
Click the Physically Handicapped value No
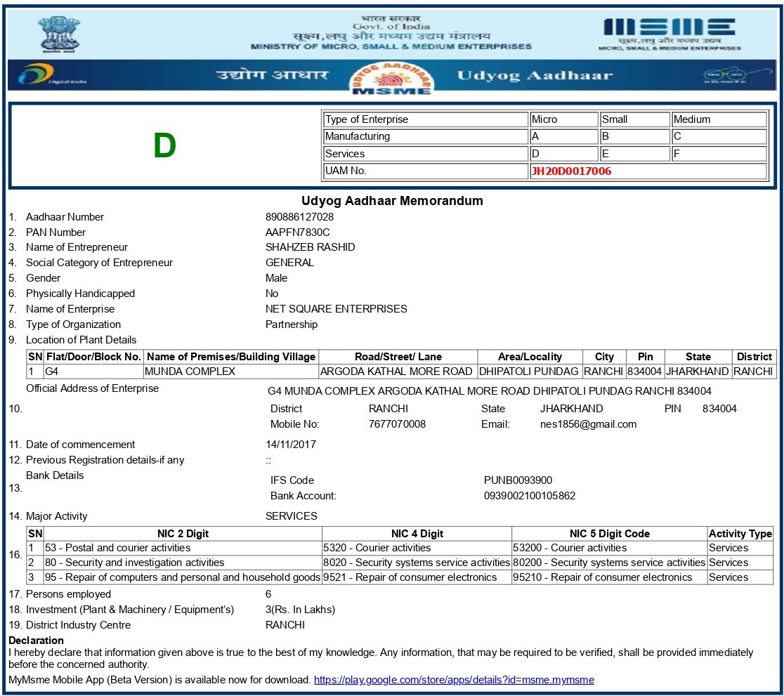pos(272,294)
